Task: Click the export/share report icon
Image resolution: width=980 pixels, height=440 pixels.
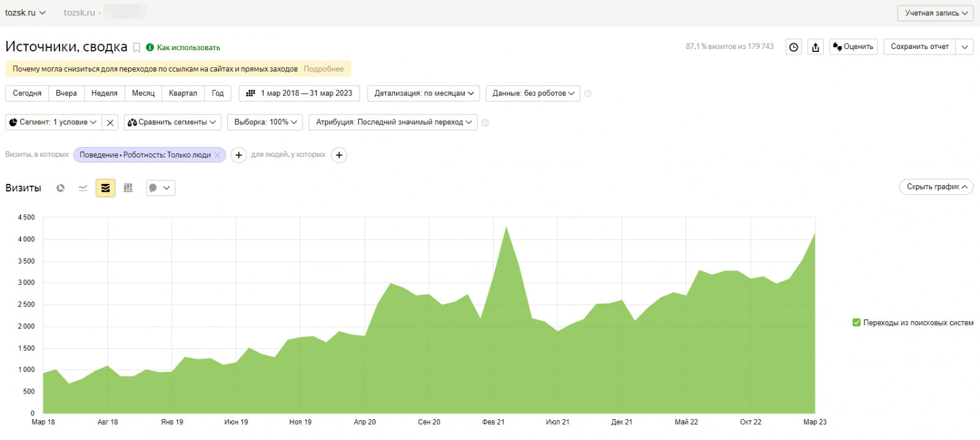Action: coord(815,47)
